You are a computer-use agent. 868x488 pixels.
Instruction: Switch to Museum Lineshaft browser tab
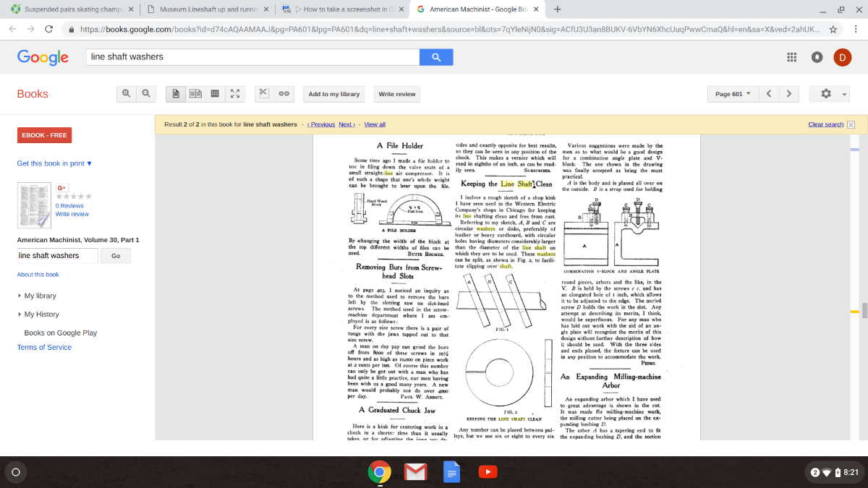206,9
